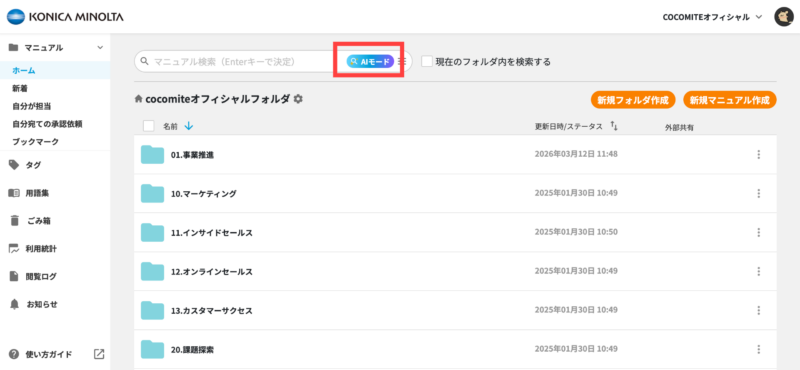Click the home icon before cocomiteオフィシャルフォルダ
The width and height of the screenshot is (800, 370).
pos(138,99)
